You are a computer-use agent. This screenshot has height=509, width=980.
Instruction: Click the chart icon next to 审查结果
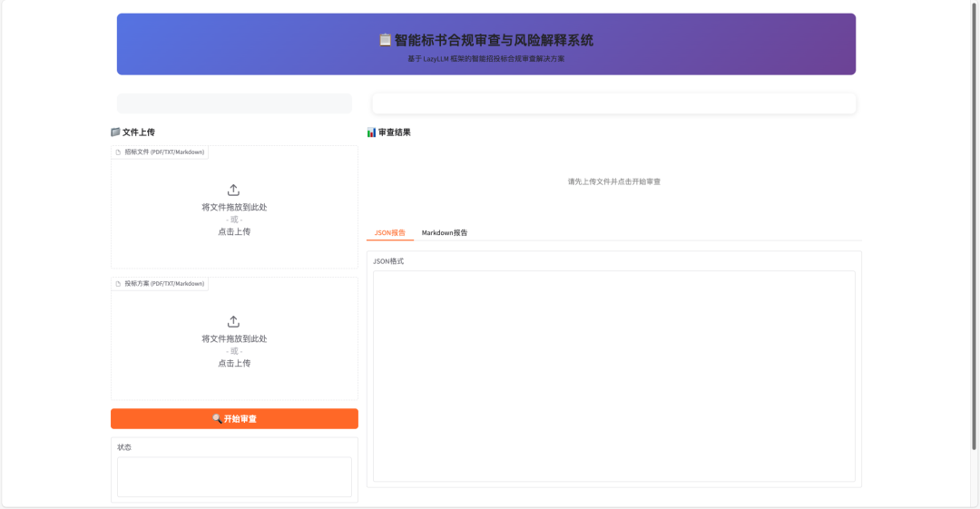(x=371, y=132)
